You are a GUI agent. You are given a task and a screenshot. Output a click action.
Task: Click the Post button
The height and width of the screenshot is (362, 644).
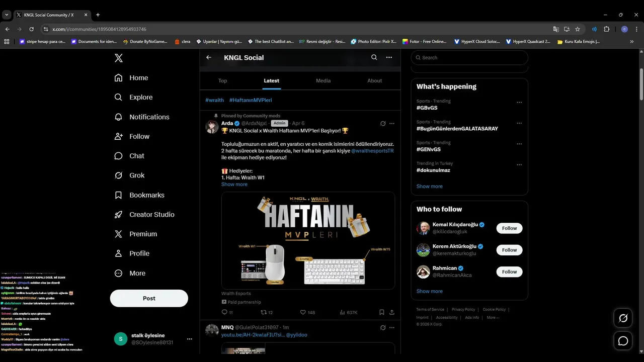point(149,298)
